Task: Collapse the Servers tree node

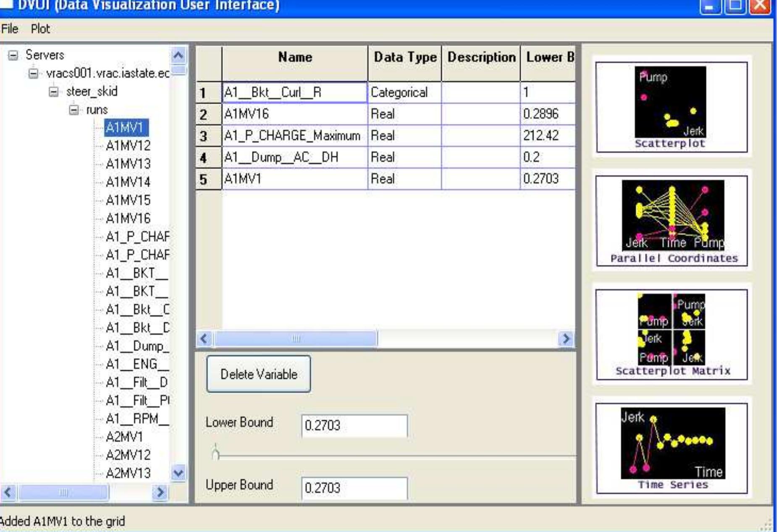Action: point(13,55)
